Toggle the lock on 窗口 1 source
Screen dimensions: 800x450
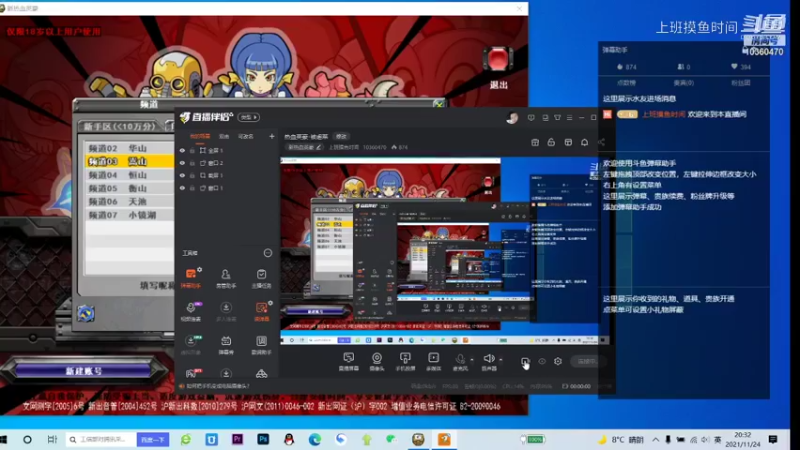click(192, 188)
